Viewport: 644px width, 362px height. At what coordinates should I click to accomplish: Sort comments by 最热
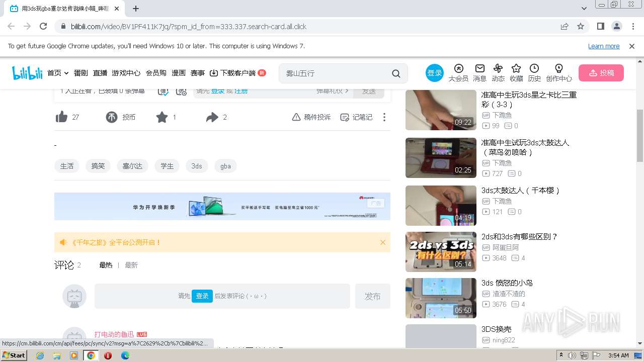(x=106, y=265)
